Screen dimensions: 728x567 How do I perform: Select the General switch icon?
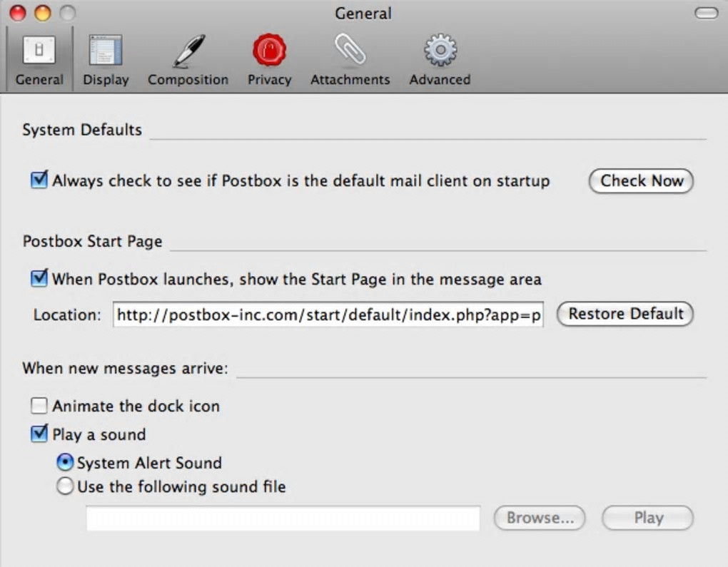pos(39,50)
